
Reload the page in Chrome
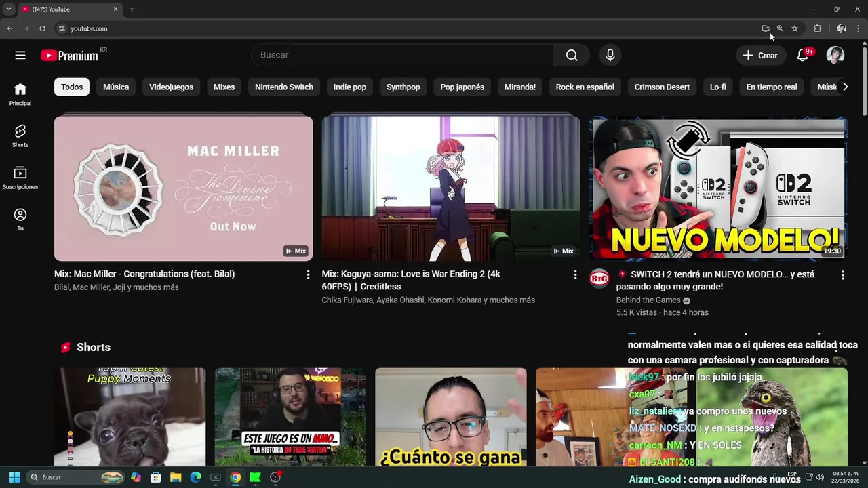pyautogui.click(x=42, y=28)
